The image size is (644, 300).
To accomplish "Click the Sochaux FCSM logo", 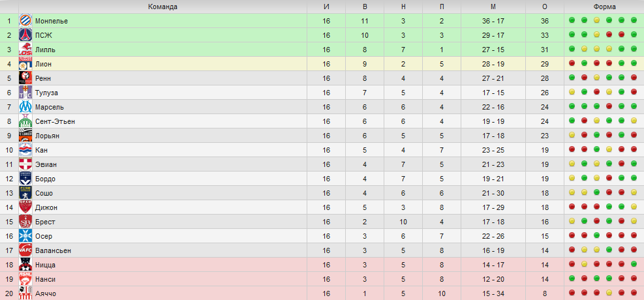I will pos(25,193).
